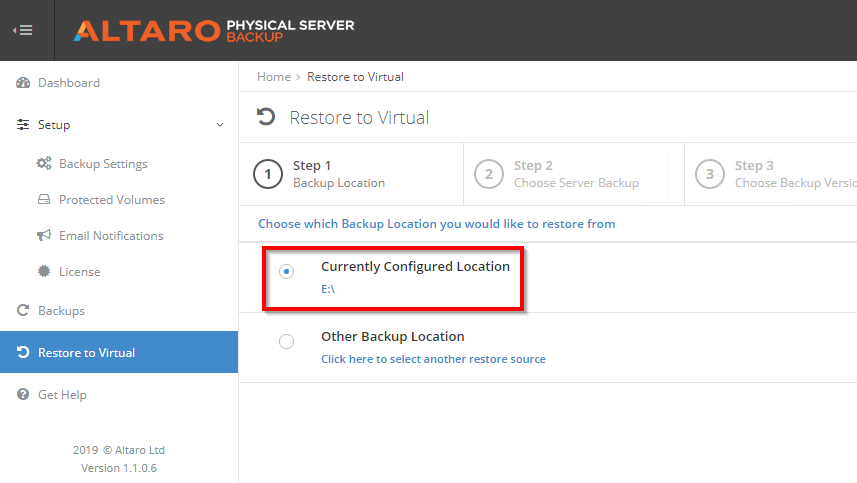Open Restore to Virtual in sidebar
The width and height of the screenshot is (857, 483).
pyautogui.click(x=86, y=353)
